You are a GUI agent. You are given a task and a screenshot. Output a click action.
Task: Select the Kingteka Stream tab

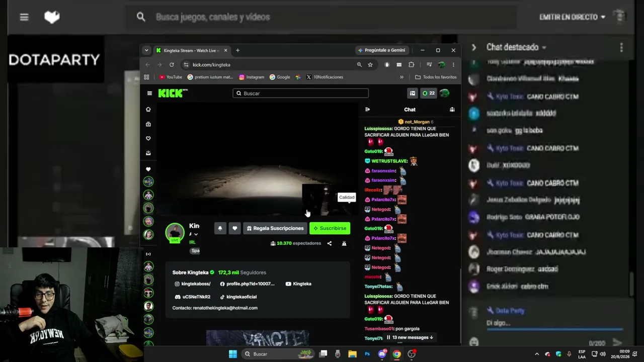(191, 50)
